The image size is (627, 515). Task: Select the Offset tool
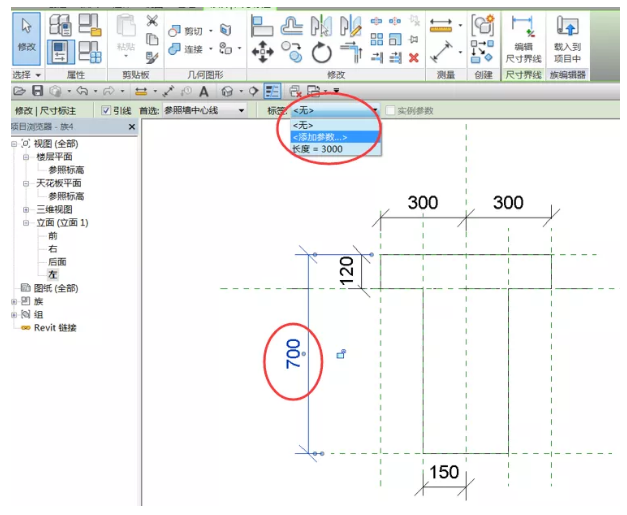coord(292,26)
